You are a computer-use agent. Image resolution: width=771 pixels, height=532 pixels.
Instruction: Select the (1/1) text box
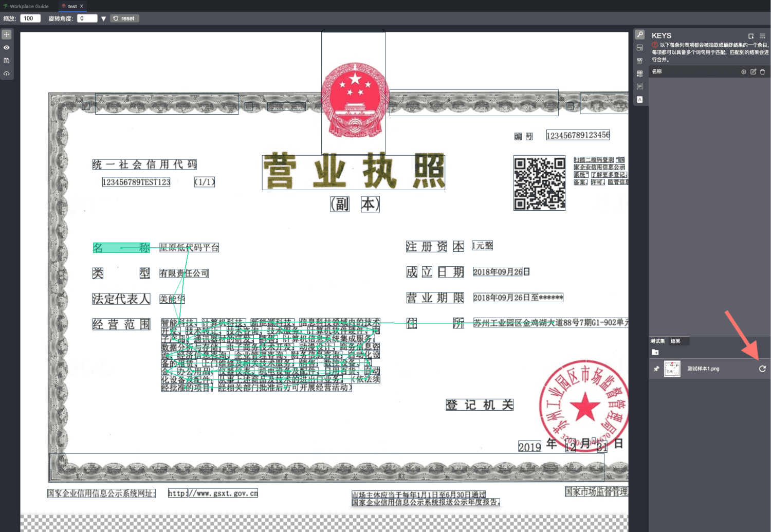coord(205,182)
